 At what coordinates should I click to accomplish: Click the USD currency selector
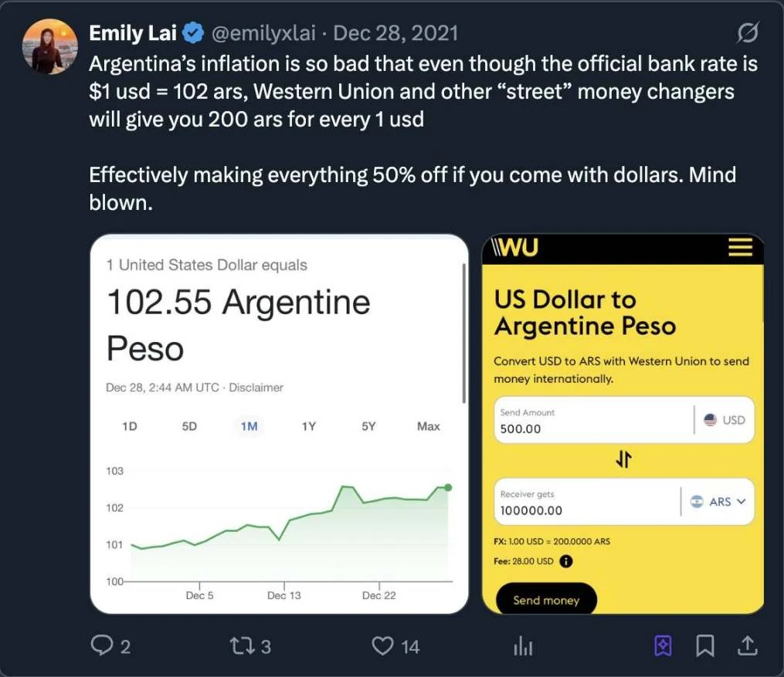coord(725,420)
